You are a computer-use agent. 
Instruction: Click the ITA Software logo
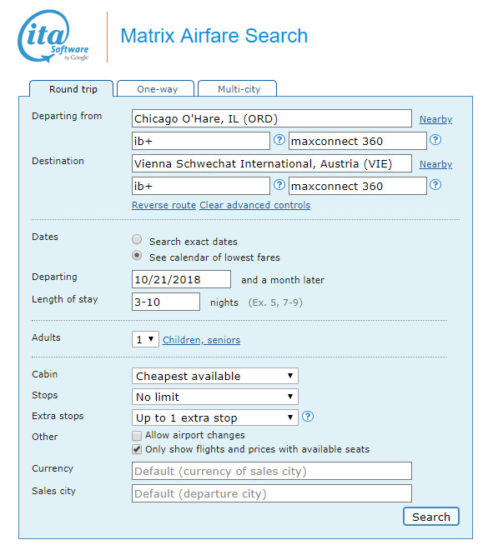(53, 36)
